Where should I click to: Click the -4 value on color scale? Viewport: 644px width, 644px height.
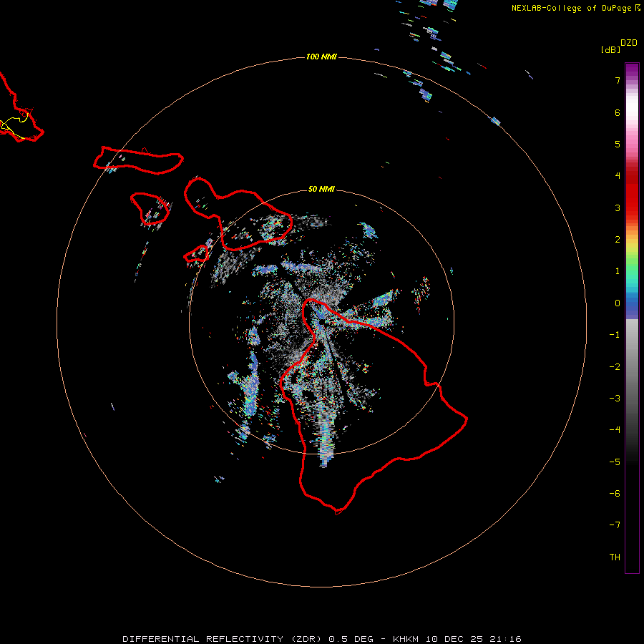[x=615, y=429]
